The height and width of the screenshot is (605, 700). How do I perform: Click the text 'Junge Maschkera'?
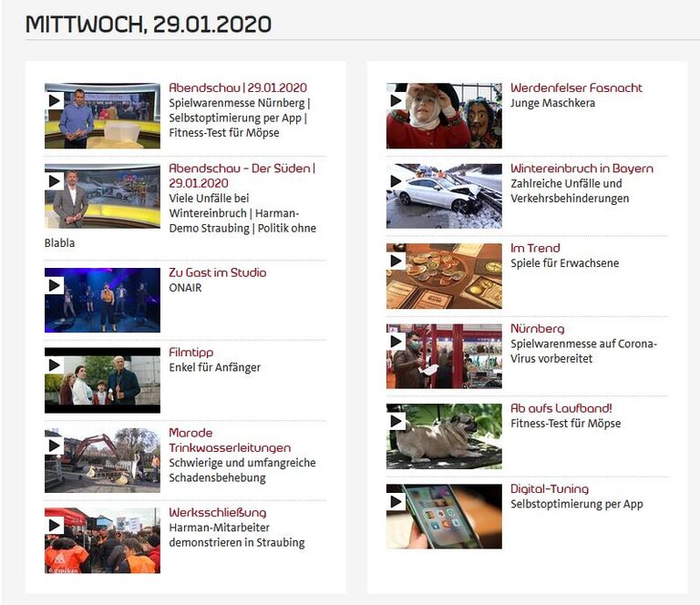pos(552,103)
